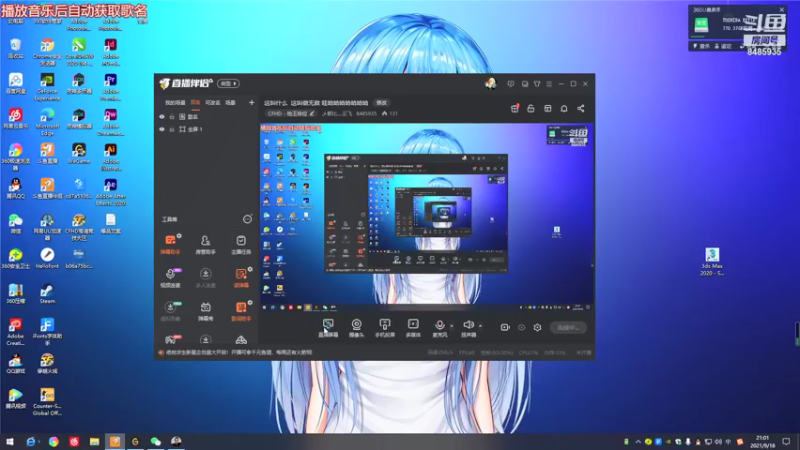The width and height of the screenshot is (800, 450).
Task: Open Windows Start menu
Action: click(x=9, y=442)
